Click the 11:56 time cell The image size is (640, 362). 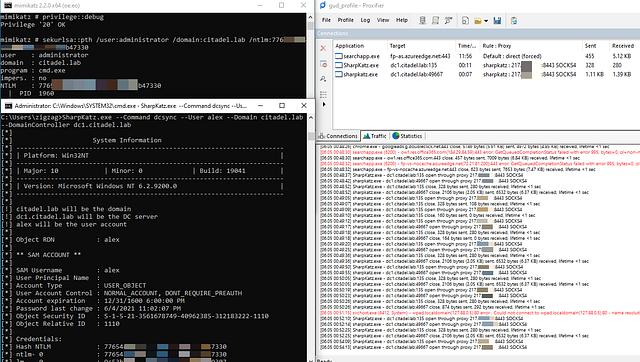coord(465,56)
